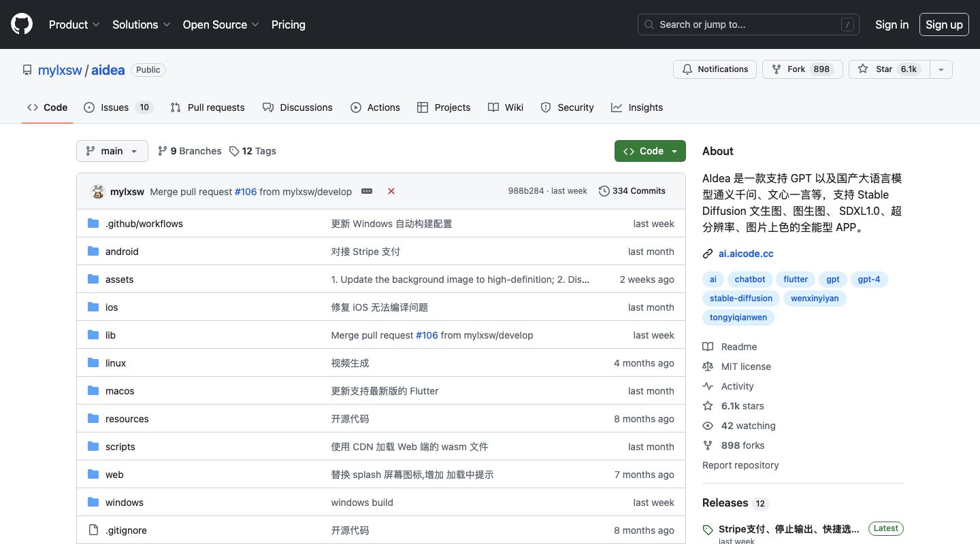Open the Insights tab
This screenshot has height=544, width=980.
point(637,107)
